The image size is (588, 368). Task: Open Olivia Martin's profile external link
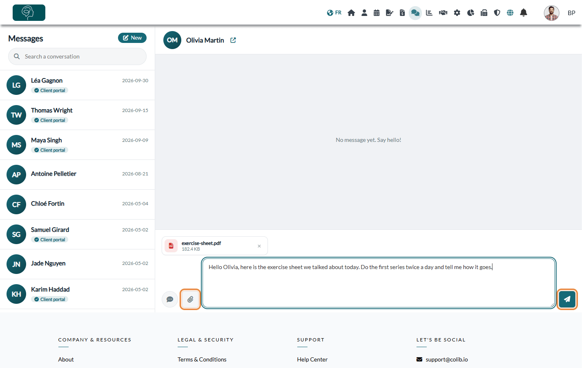click(x=233, y=40)
